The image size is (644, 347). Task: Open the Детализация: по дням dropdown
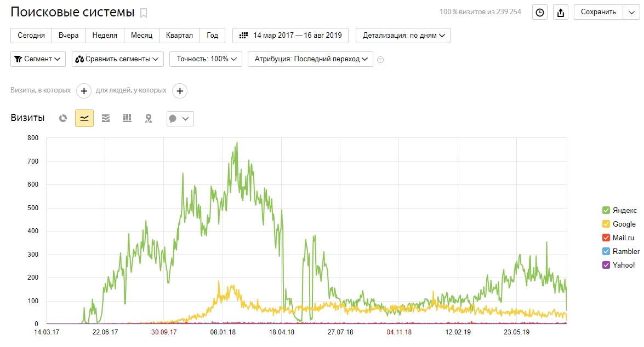coord(403,36)
